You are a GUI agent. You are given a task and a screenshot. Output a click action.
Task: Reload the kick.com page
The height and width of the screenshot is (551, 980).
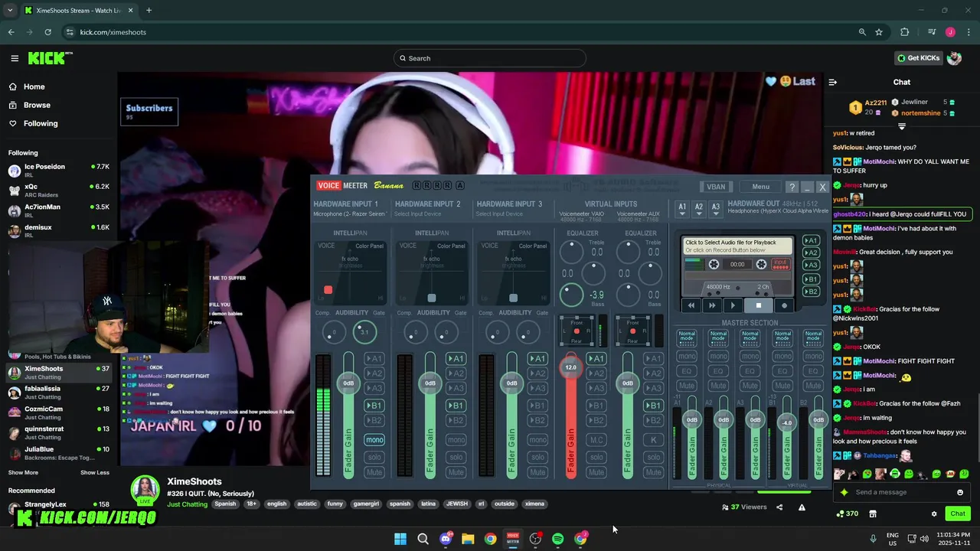(47, 32)
